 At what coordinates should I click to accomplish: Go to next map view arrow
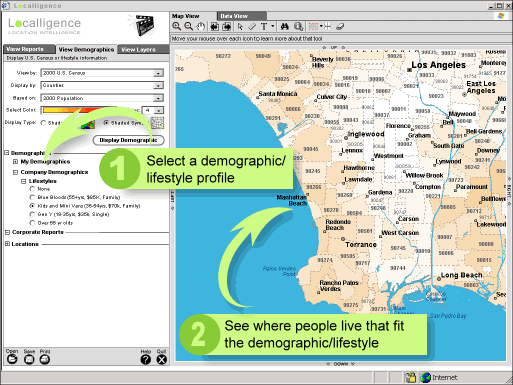(x=227, y=26)
